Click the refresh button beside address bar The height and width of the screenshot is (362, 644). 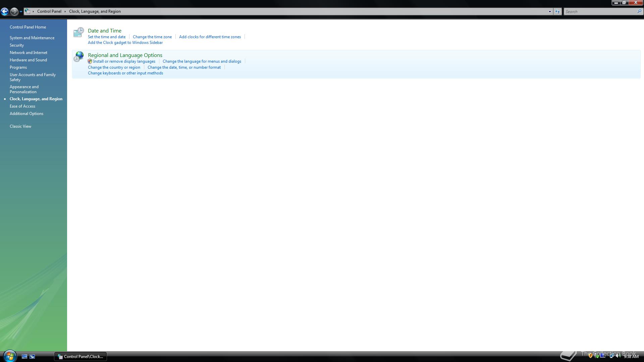(x=557, y=12)
